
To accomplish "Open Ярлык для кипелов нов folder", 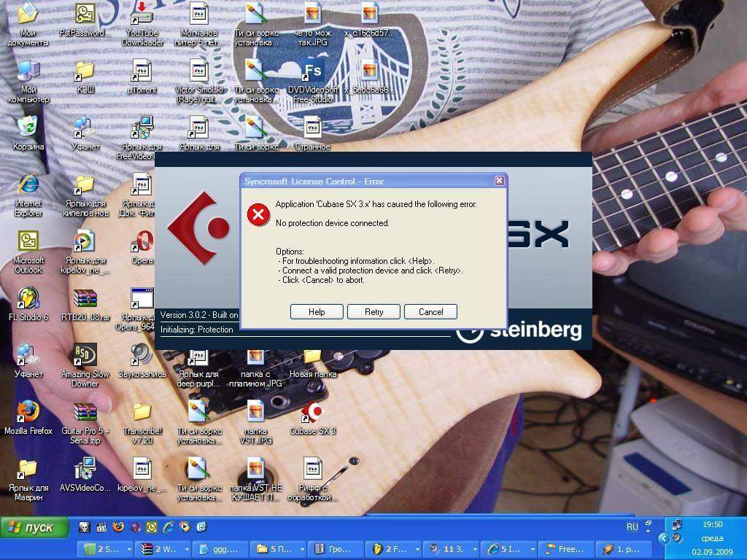I will [85, 195].
